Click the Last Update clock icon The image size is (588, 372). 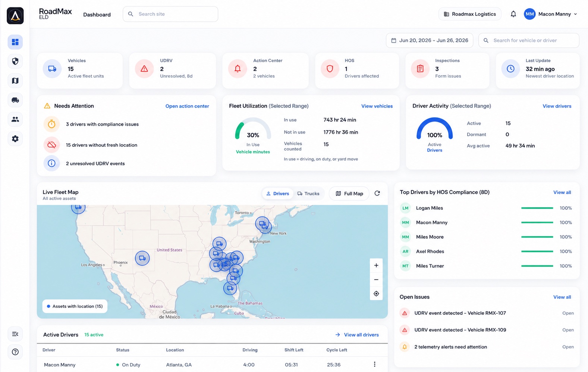point(510,69)
